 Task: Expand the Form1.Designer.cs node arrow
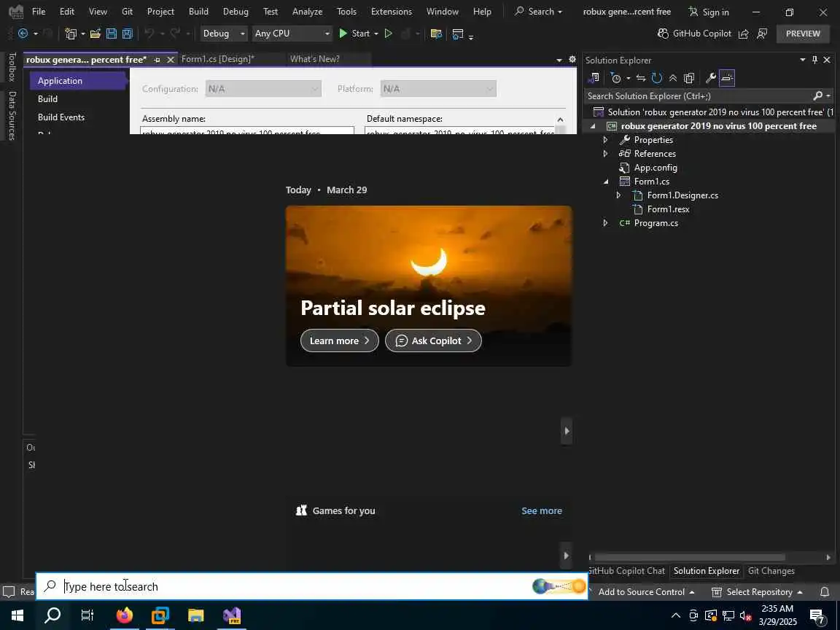click(618, 195)
